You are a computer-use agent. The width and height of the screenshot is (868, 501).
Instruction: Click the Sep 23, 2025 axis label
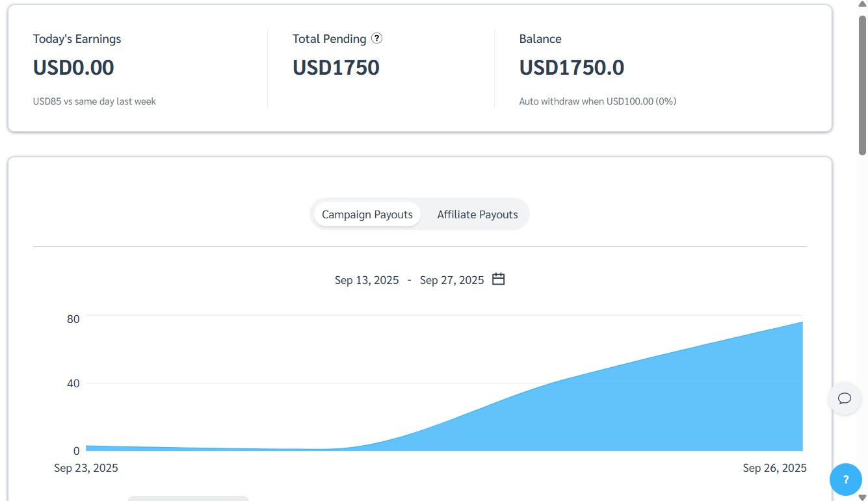pos(86,468)
